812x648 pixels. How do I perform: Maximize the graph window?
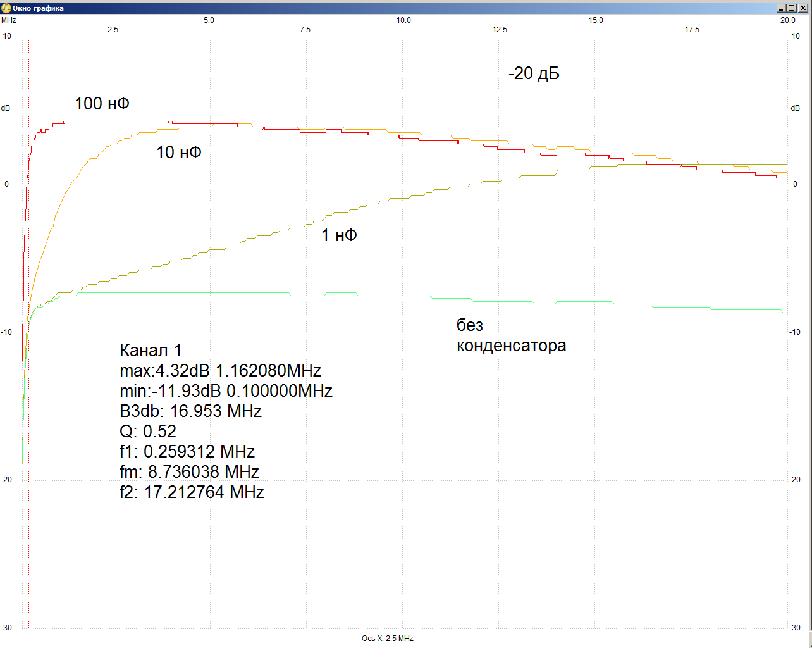(792, 8)
